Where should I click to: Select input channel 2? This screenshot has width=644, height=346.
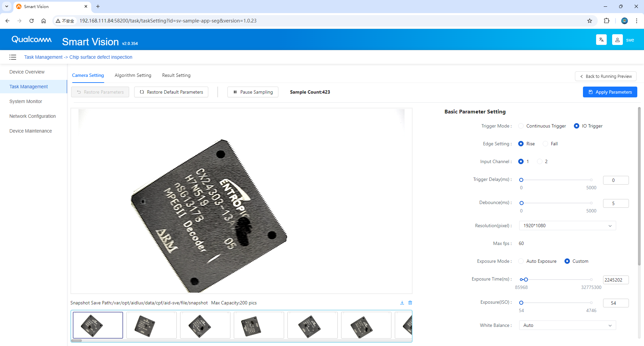coord(540,161)
